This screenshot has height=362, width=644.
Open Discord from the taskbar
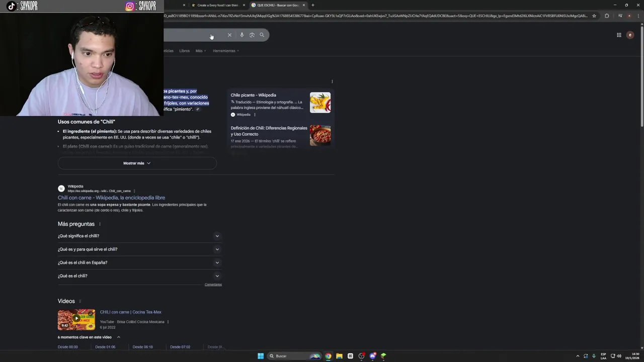coord(372,356)
